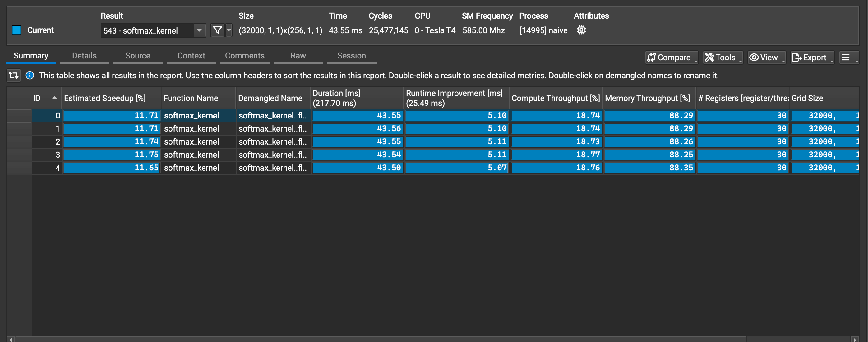Sort by Memory Throughput [%] column
868x342 pixels.
[x=649, y=98]
